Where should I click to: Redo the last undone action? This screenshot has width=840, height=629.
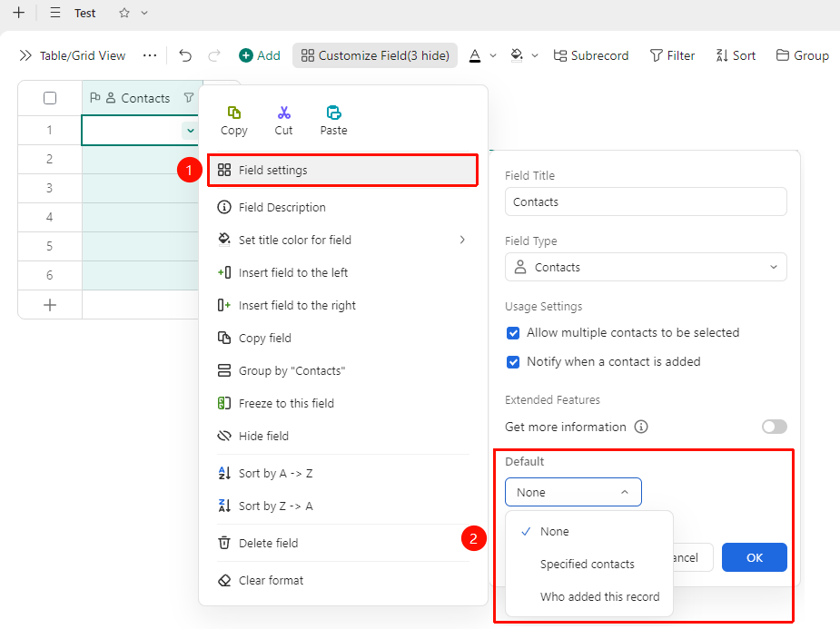[x=214, y=55]
